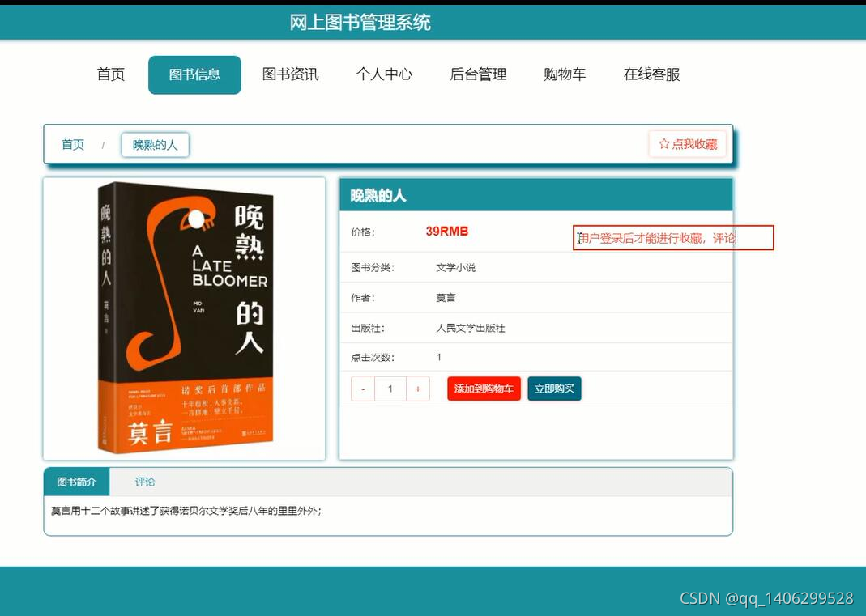Click the red 添加到购物车 button
The image size is (866, 616).
pyautogui.click(x=484, y=389)
